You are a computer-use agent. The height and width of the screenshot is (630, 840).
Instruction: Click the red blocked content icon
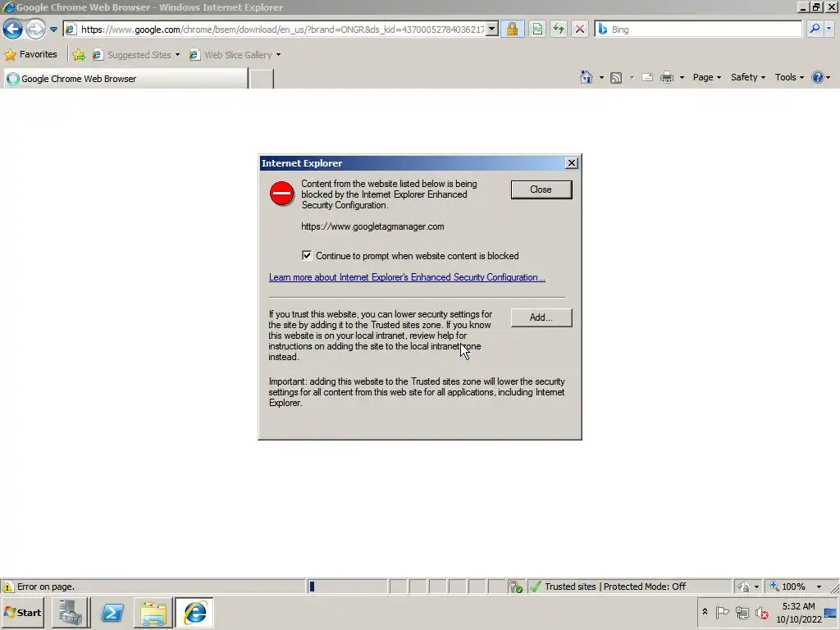click(x=282, y=194)
